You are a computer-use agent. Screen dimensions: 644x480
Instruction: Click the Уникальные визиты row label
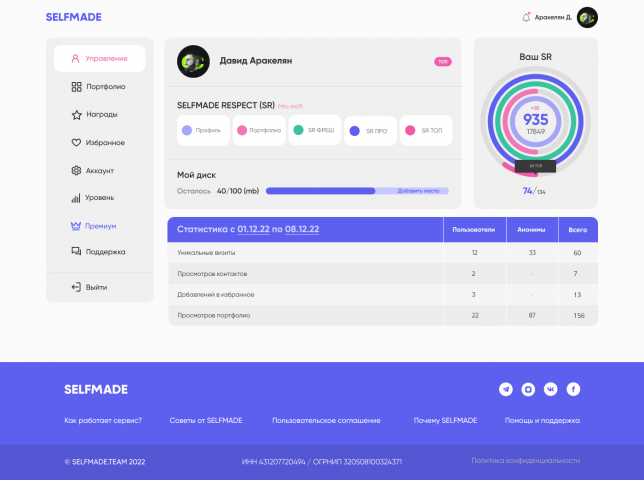pos(206,253)
